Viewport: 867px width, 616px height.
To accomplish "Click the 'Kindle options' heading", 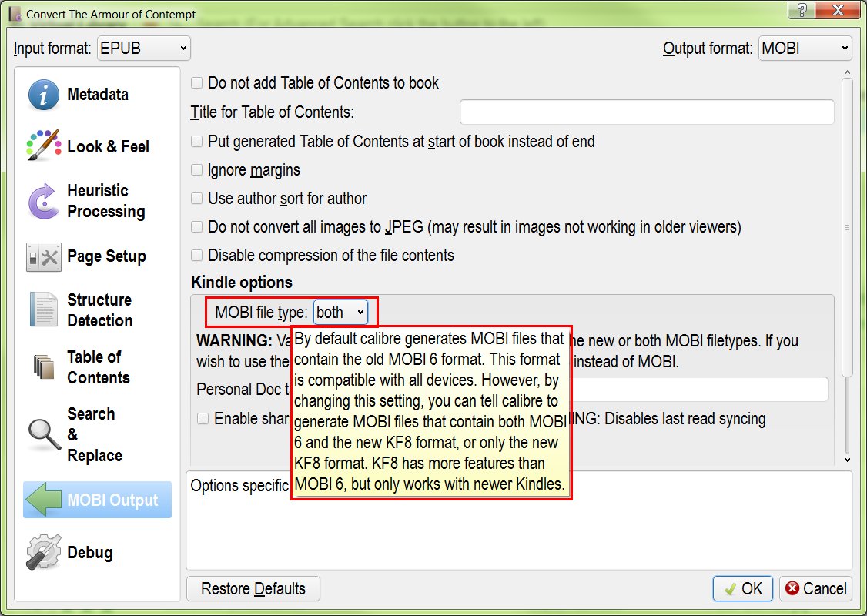I will [242, 283].
